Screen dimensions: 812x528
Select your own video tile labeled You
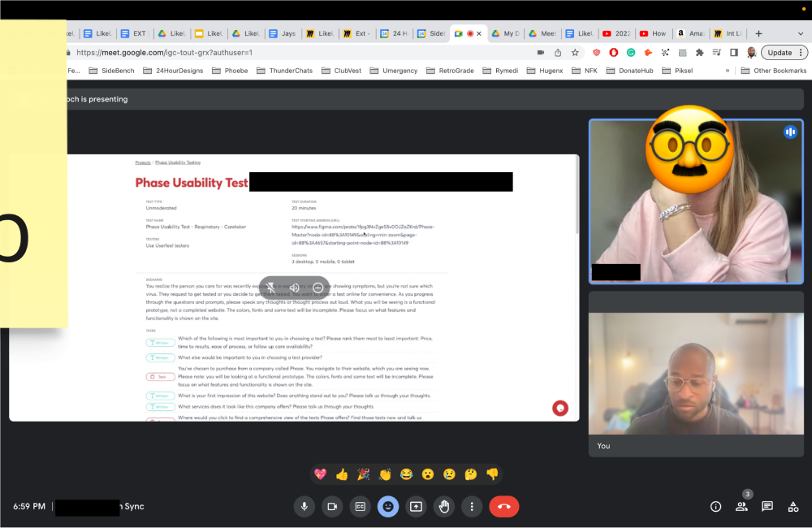(696, 374)
